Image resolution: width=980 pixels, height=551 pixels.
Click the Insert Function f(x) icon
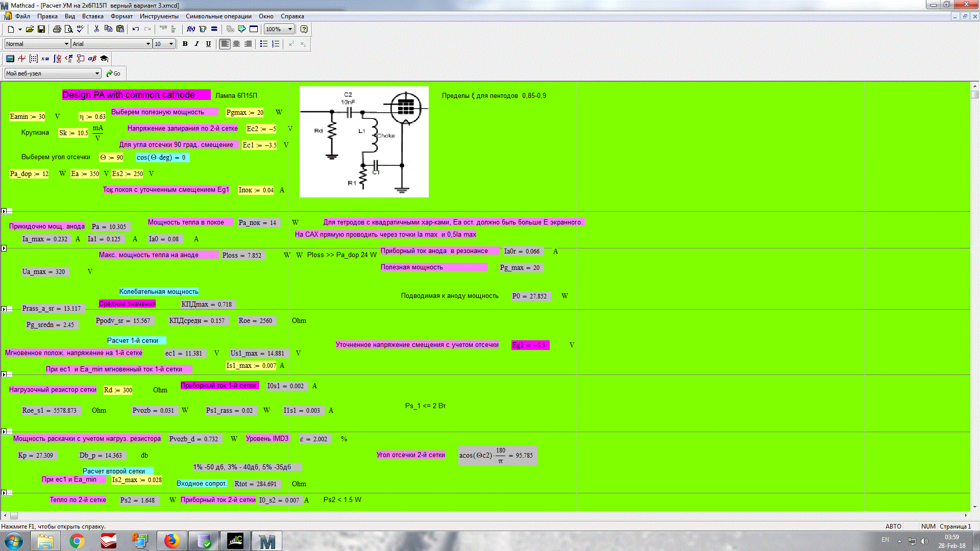(190, 29)
